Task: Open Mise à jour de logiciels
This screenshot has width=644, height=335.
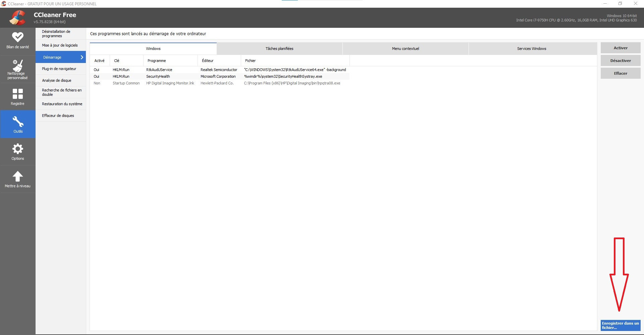Action: [x=61, y=45]
